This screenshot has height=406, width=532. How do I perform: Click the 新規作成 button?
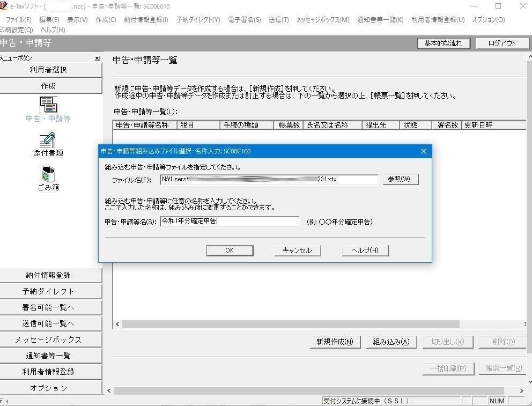(335, 342)
